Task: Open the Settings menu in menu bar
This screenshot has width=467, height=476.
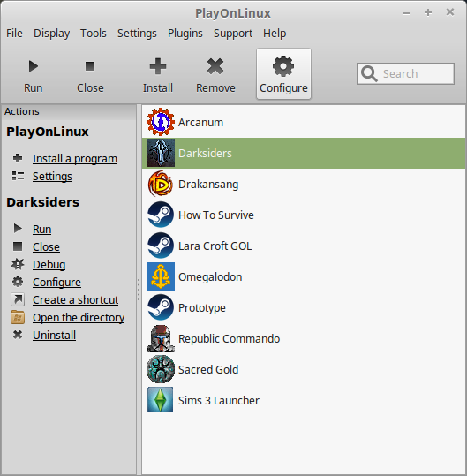Action: click(x=137, y=33)
